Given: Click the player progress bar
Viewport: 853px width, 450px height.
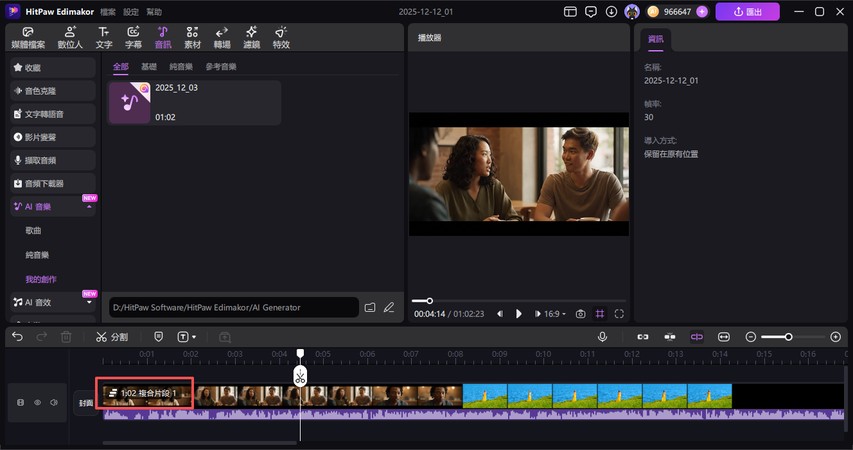Looking at the screenshot, I should pyautogui.click(x=518, y=301).
